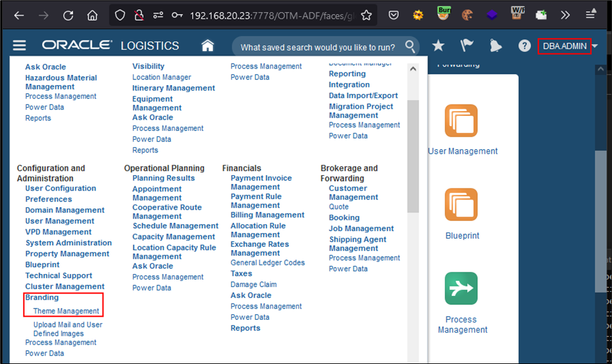Image resolution: width=612 pixels, height=364 pixels.
Task: Open the User Management springboard icon
Action: (461, 120)
